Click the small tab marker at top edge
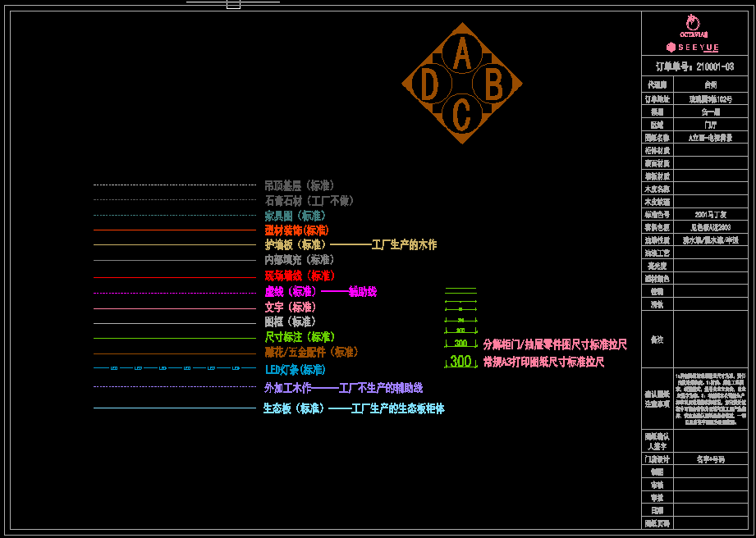Image resolution: width=756 pixels, height=538 pixels. [x=233, y=4]
